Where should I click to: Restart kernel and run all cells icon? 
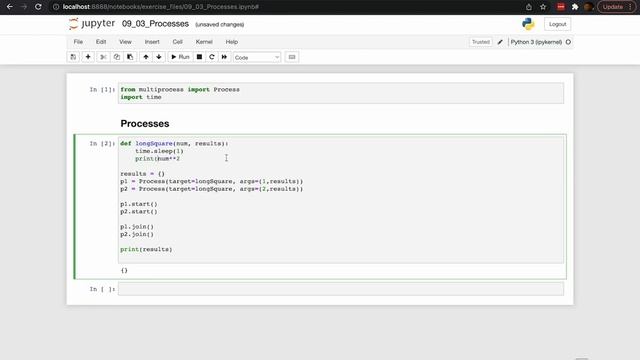pos(224,57)
